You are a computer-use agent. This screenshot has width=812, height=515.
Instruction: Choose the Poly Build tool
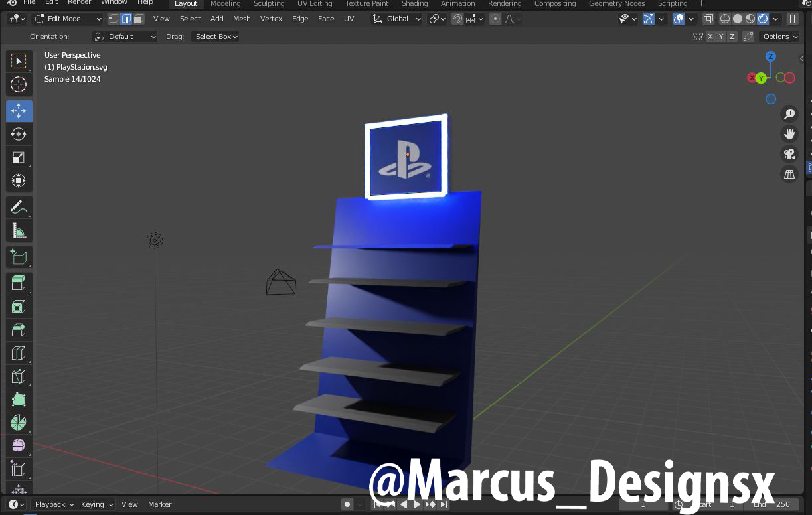[19, 400]
